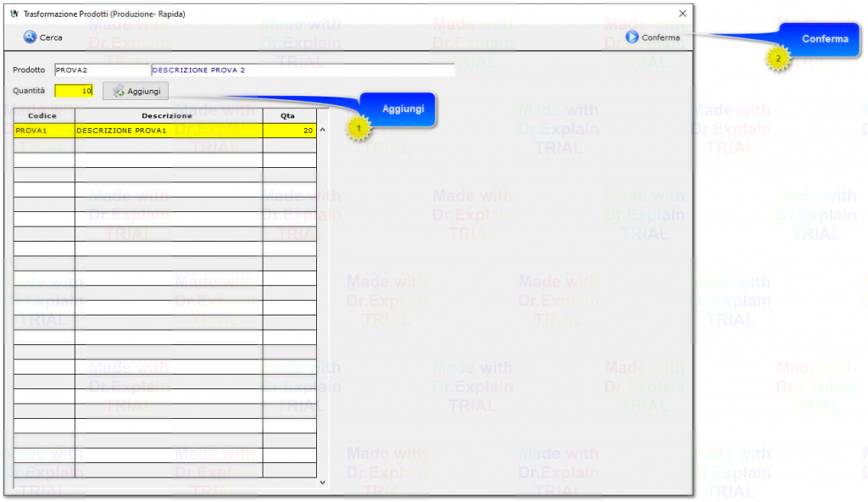868x502 pixels.
Task: Click the gear icon on the Aggiungi button
Action: click(x=119, y=91)
